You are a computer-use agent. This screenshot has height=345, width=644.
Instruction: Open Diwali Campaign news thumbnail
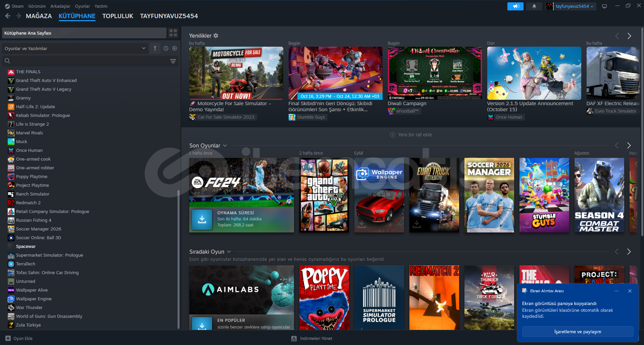(x=435, y=73)
